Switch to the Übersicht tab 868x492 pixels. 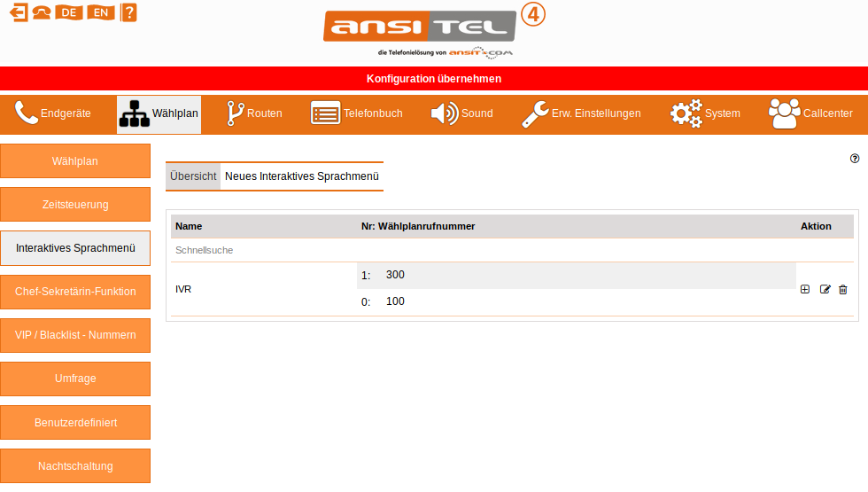tap(193, 176)
